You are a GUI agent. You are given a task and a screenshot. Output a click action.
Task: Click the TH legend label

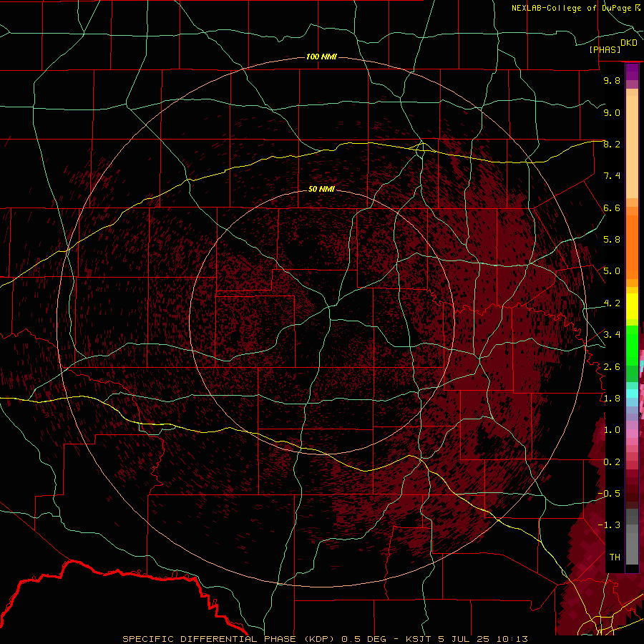pyautogui.click(x=615, y=557)
